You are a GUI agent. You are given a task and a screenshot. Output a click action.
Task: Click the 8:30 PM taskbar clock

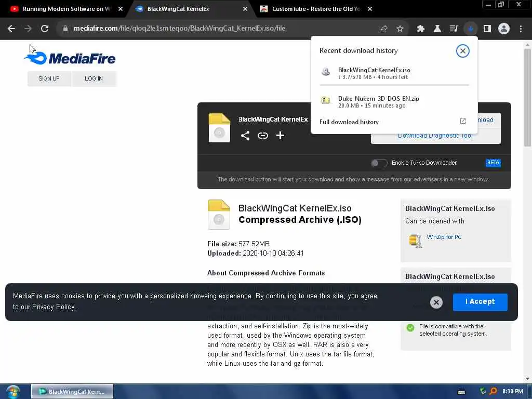(513, 392)
